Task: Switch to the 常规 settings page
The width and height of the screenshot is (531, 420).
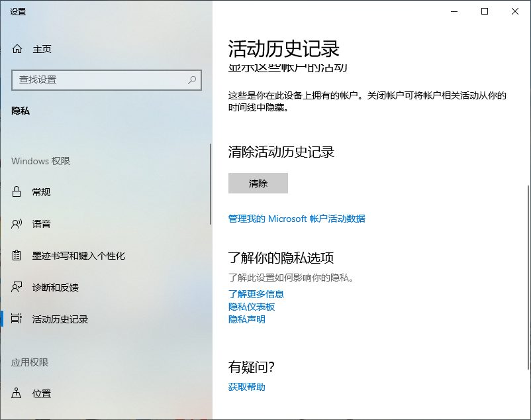Action: (x=42, y=192)
